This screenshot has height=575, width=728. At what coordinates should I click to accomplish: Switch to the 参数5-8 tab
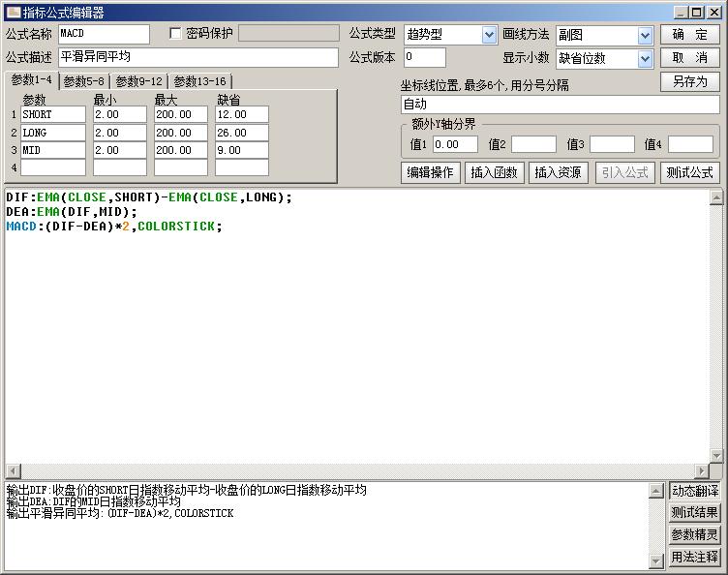pos(83,81)
